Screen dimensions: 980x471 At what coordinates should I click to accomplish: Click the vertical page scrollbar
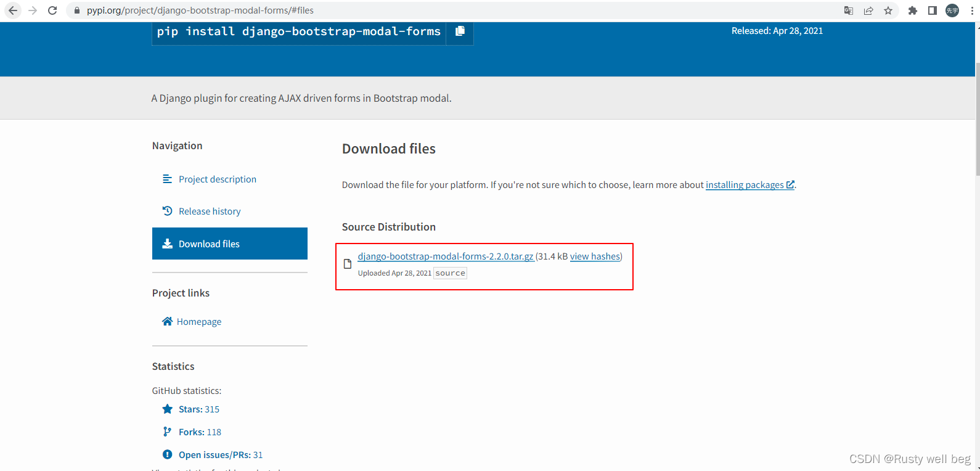pos(978,119)
